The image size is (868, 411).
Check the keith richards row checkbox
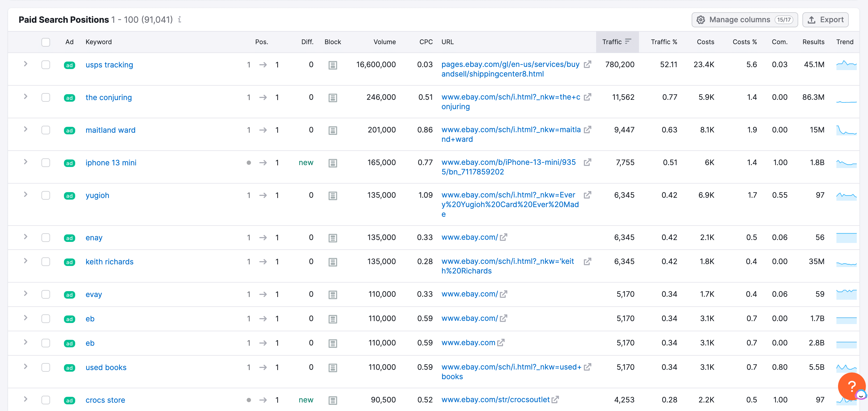45,262
